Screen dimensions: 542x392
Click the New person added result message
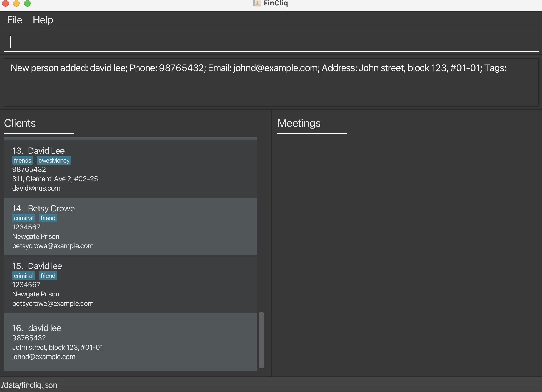coord(258,68)
